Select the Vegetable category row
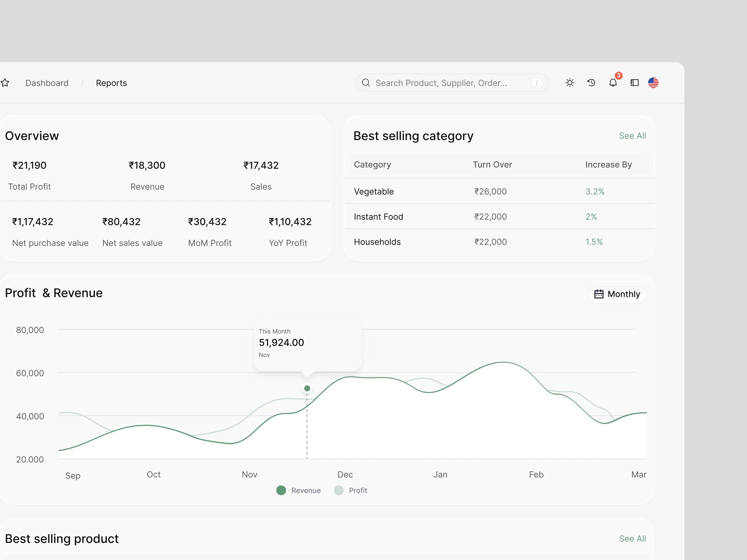747x560 pixels. pos(499,191)
